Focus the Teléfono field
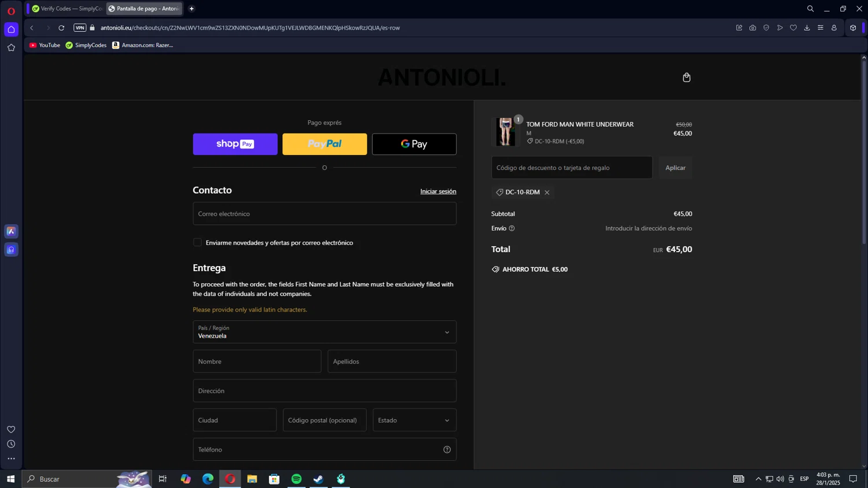The height and width of the screenshot is (488, 868). pos(325,450)
